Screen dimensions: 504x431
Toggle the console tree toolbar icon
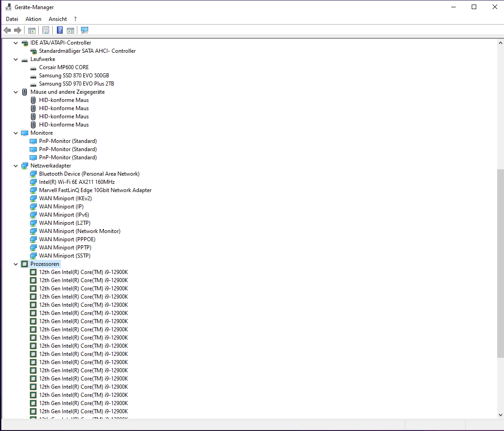tap(31, 30)
